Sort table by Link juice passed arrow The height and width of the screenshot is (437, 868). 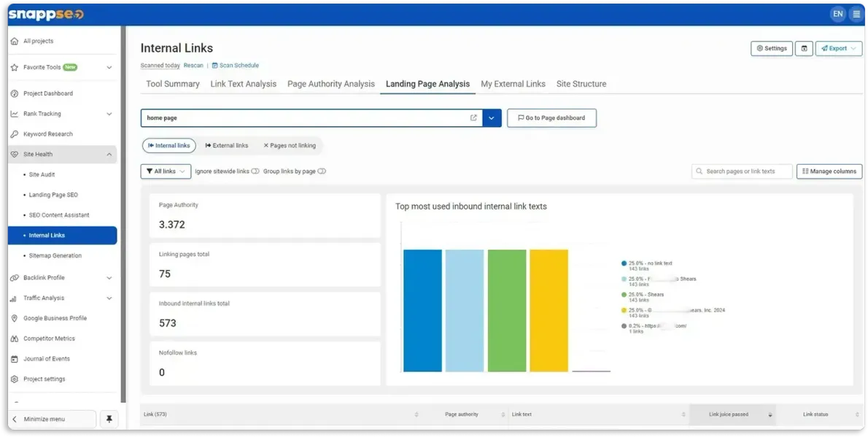click(770, 415)
